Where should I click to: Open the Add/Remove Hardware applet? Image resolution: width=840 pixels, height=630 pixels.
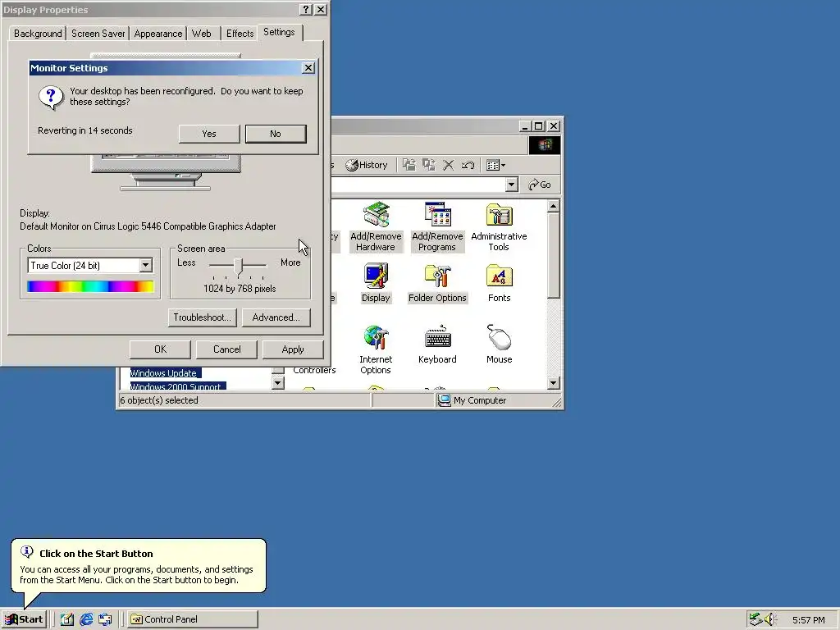(376, 226)
